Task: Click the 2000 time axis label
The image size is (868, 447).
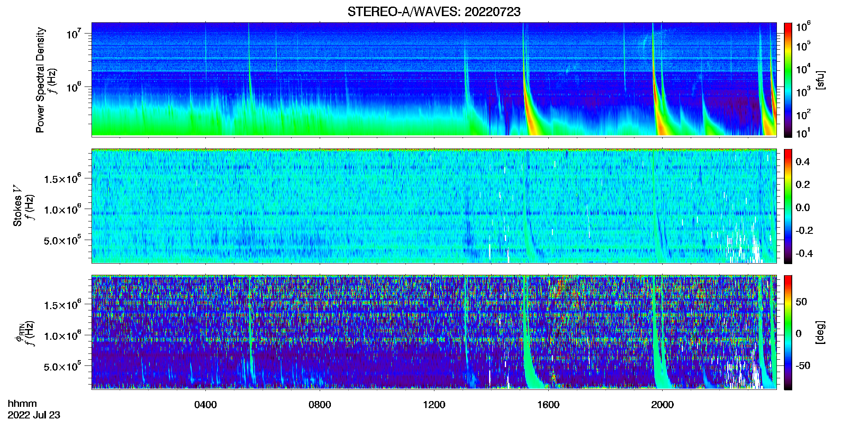Action: [x=663, y=405]
